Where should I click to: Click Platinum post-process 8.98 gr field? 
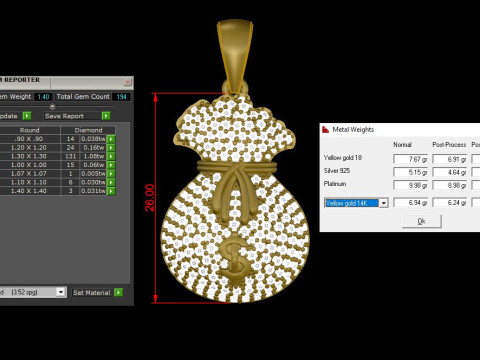450,185
